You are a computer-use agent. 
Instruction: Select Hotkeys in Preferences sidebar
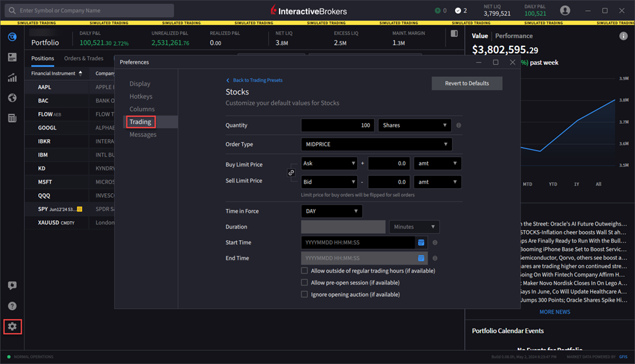tap(141, 97)
